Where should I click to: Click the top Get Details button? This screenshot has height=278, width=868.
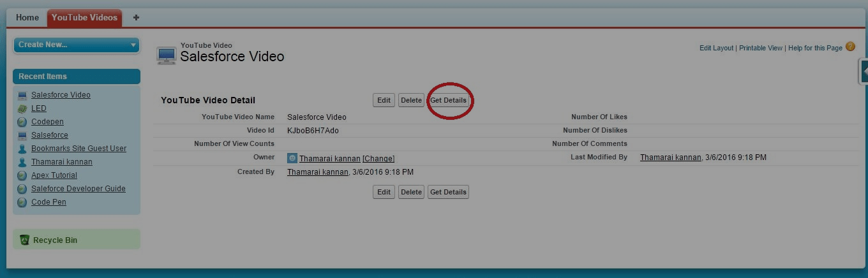[x=448, y=100]
